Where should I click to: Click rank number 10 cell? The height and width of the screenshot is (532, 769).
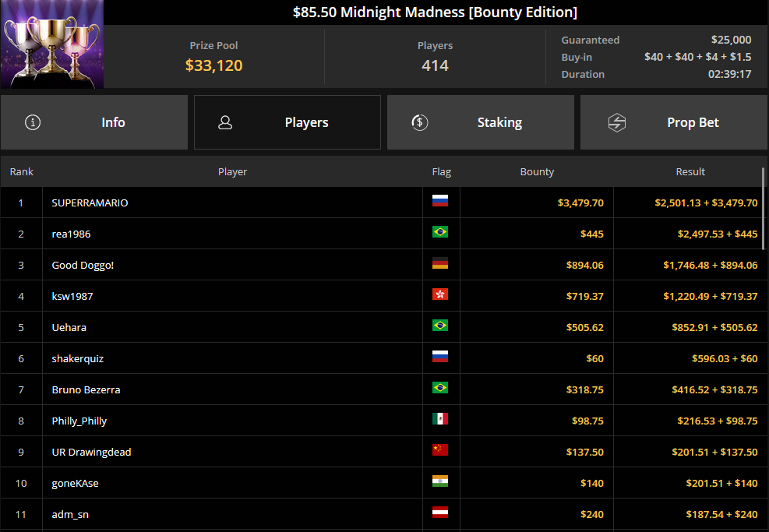click(21, 483)
